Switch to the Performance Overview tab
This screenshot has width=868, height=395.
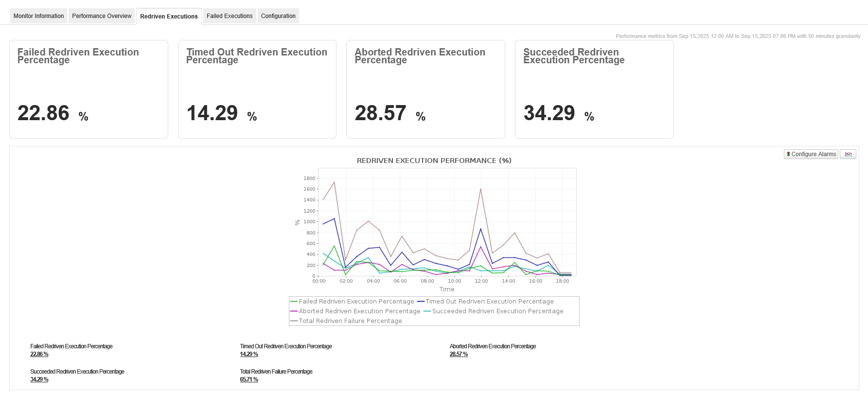click(x=102, y=16)
